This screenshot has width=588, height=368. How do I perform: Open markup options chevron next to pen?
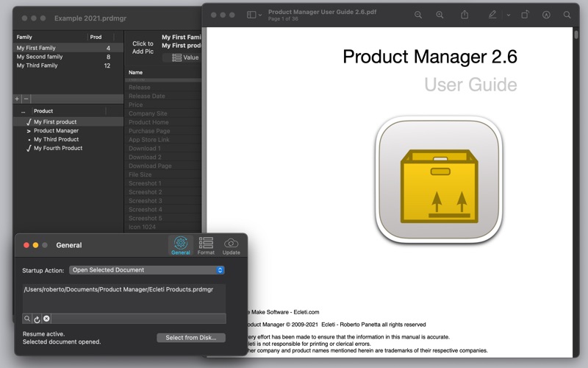pos(509,15)
